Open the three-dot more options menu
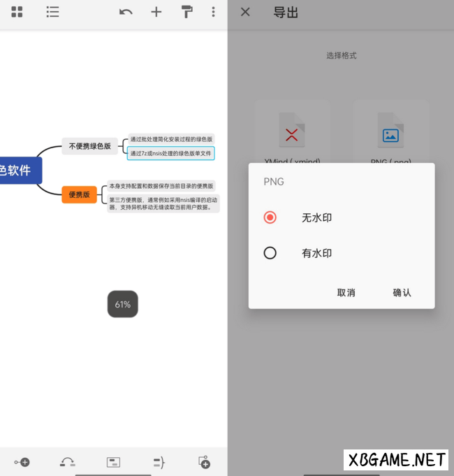 point(213,12)
